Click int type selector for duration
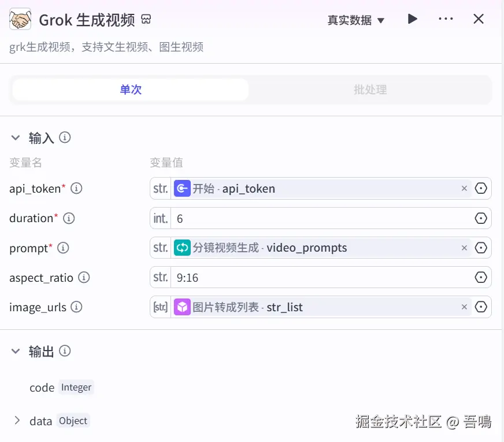This screenshot has height=442, width=504. click(161, 219)
